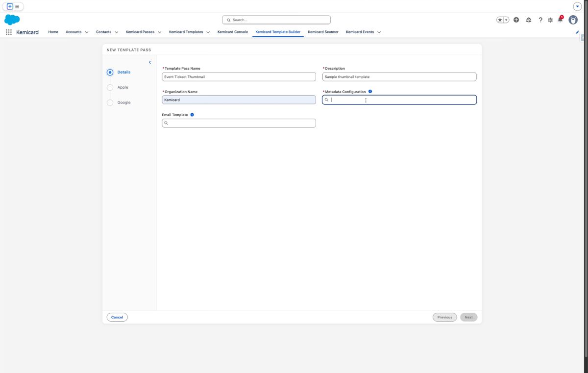
Task: Select the Google step radio indicator
Action: coord(110,102)
